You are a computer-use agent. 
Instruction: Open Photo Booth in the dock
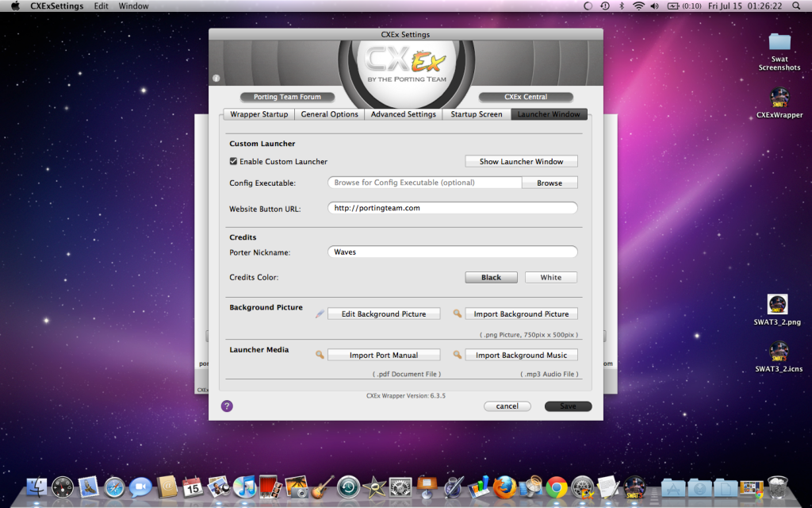point(270,487)
